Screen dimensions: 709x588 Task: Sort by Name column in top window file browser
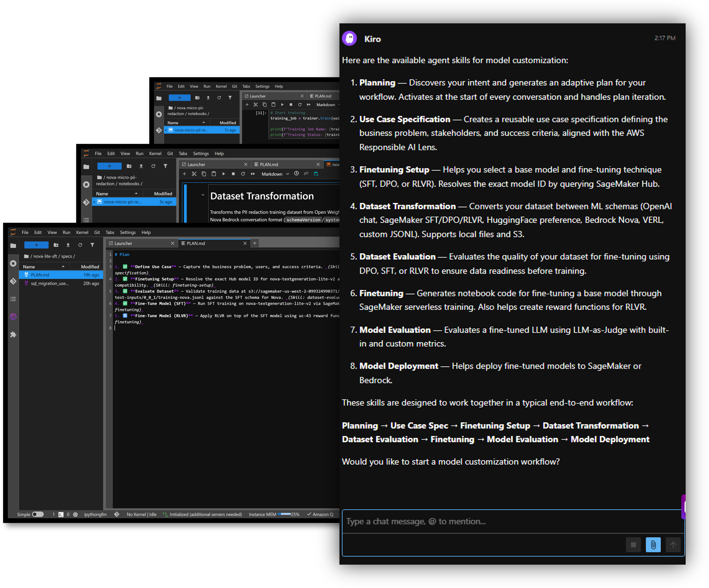point(186,123)
